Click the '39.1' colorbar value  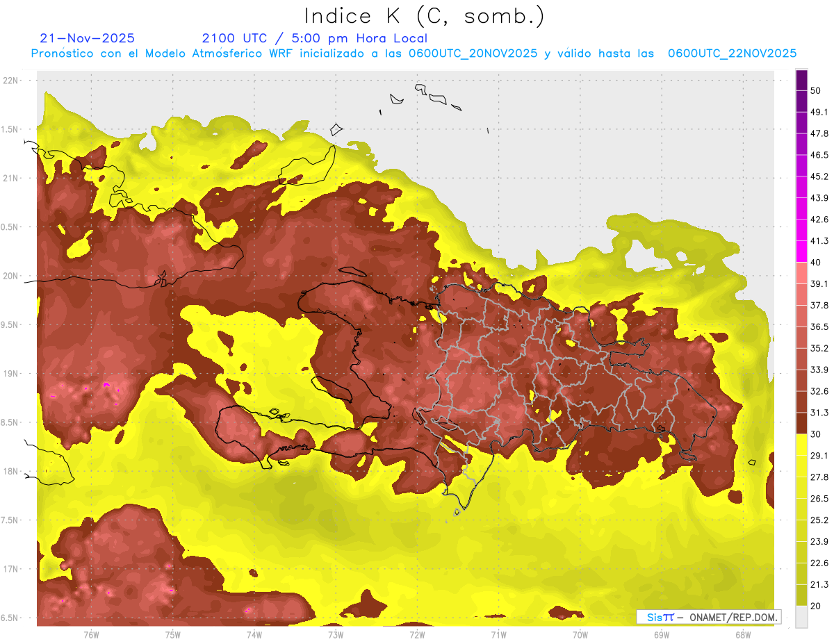[x=819, y=283]
